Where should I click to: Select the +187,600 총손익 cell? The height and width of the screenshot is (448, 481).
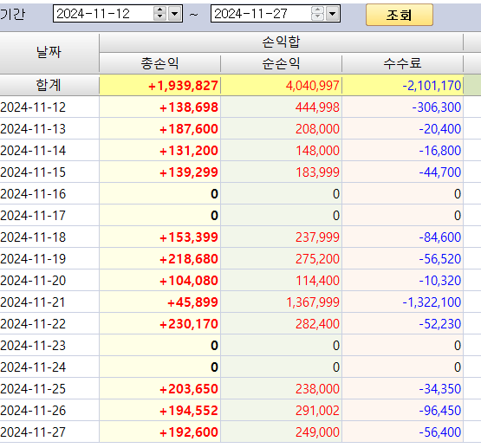(x=159, y=129)
